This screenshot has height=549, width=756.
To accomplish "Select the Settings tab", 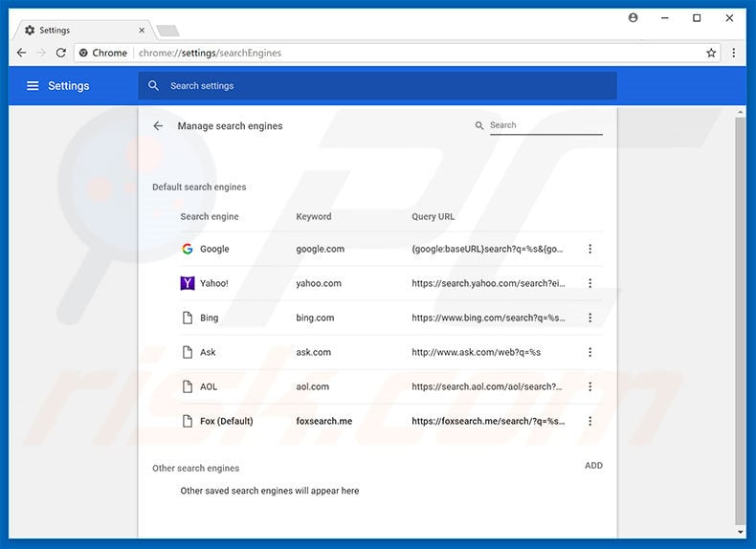I will (x=84, y=30).
